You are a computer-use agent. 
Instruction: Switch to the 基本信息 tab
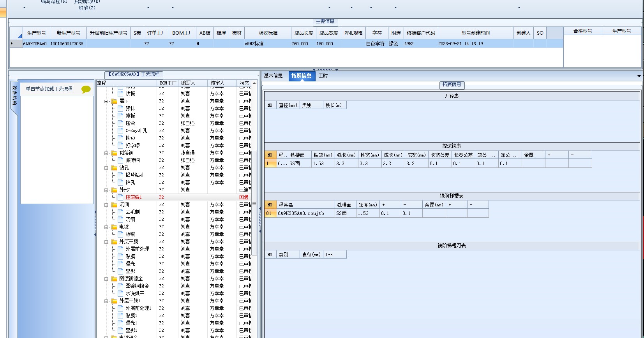point(273,76)
